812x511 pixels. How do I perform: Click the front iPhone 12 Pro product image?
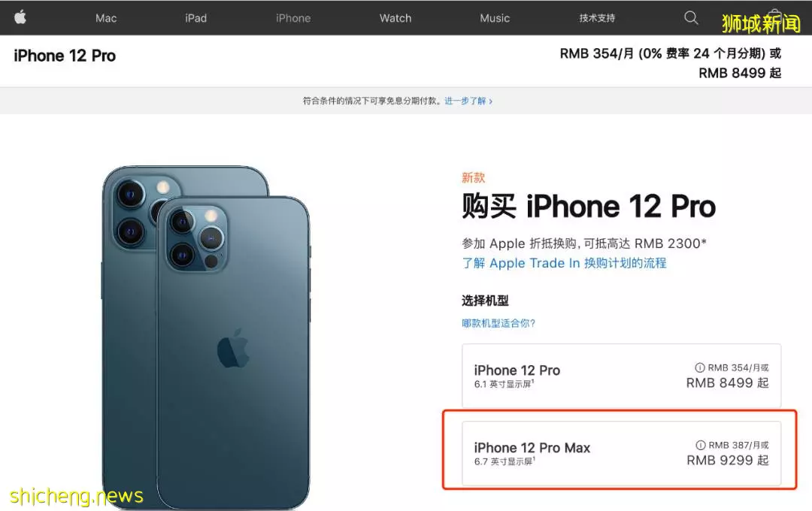pos(233,352)
